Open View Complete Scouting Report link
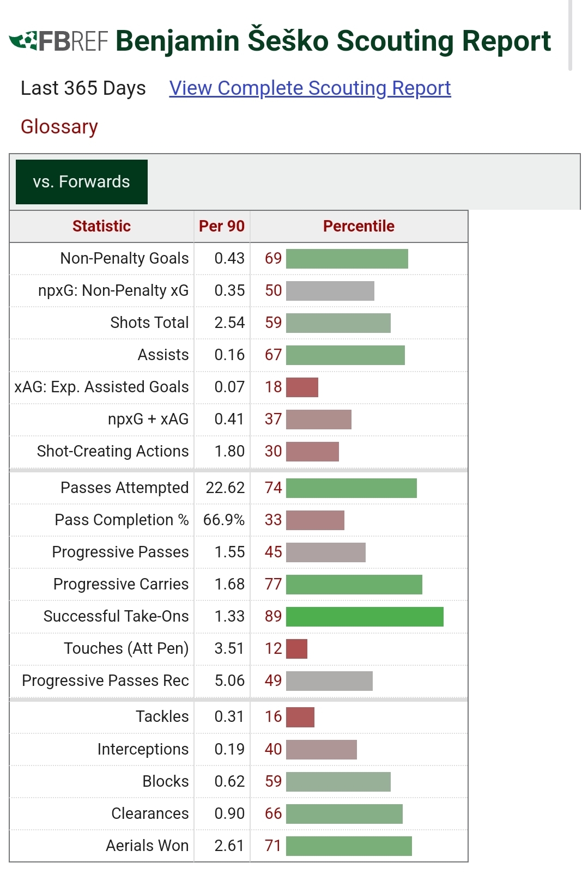The height and width of the screenshot is (875, 588). click(x=310, y=88)
